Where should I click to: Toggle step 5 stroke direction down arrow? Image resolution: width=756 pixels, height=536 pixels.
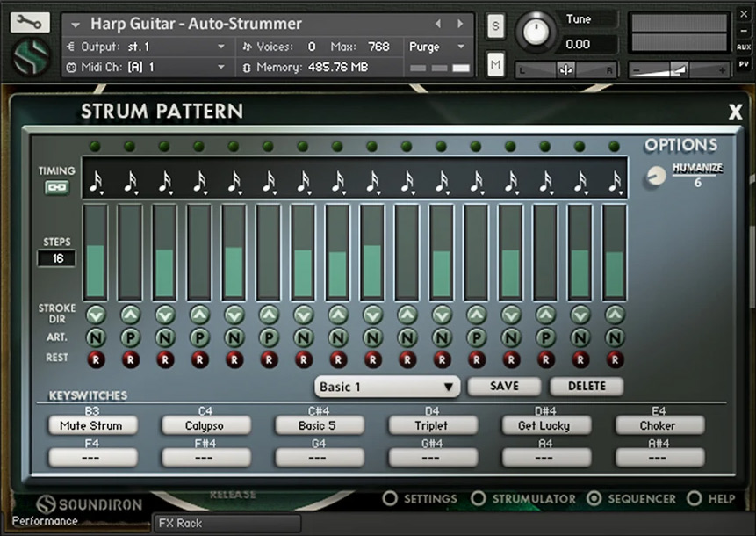click(234, 315)
